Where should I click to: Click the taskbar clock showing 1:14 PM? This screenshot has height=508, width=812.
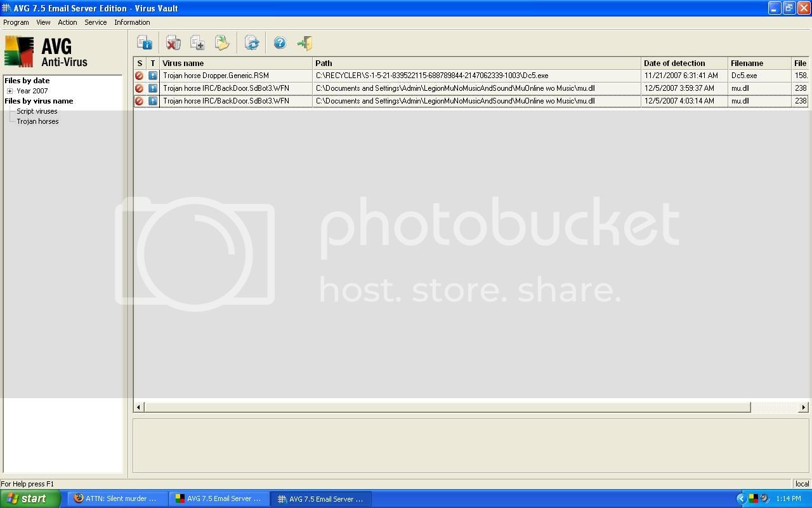click(x=789, y=498)
